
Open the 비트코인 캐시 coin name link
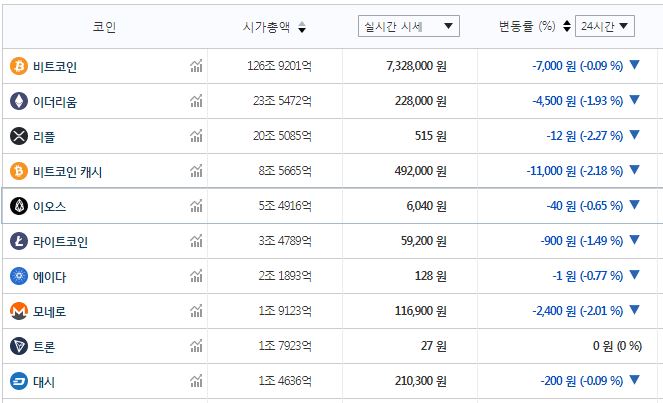coord(67,172)
